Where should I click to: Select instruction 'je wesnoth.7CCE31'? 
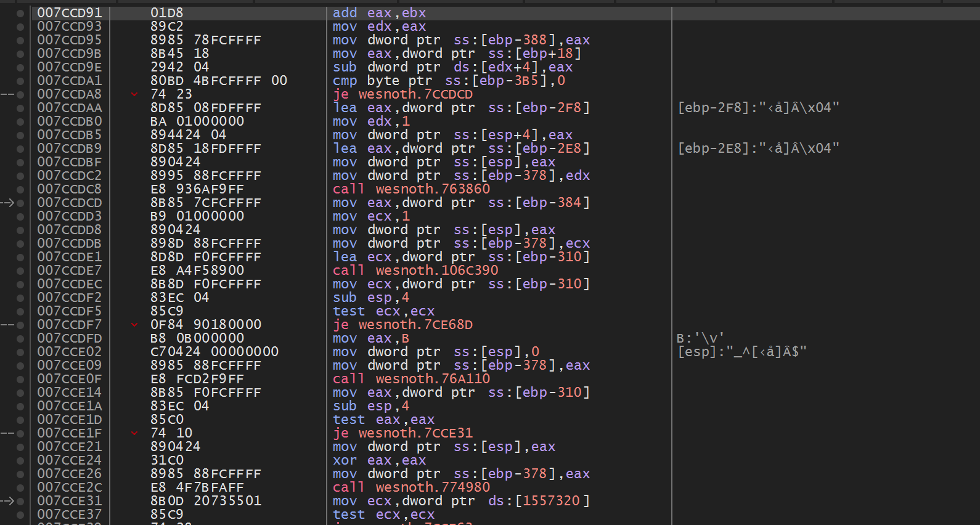pos(403,433)
